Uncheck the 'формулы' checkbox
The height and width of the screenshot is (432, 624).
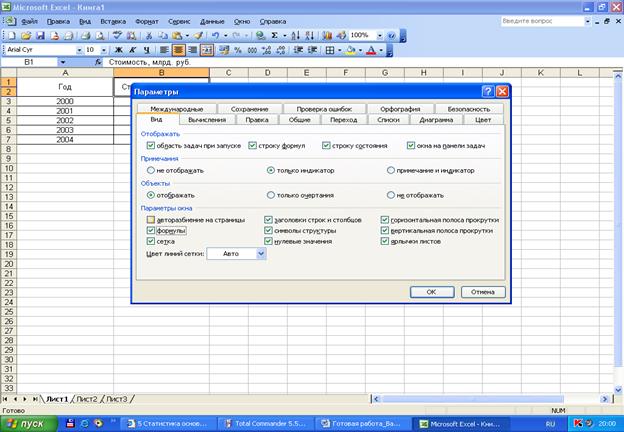pos(151,230)
